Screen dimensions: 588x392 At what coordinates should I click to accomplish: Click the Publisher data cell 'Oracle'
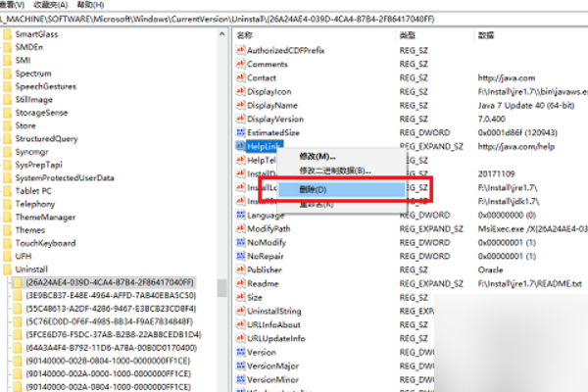[x=491, y=269]
